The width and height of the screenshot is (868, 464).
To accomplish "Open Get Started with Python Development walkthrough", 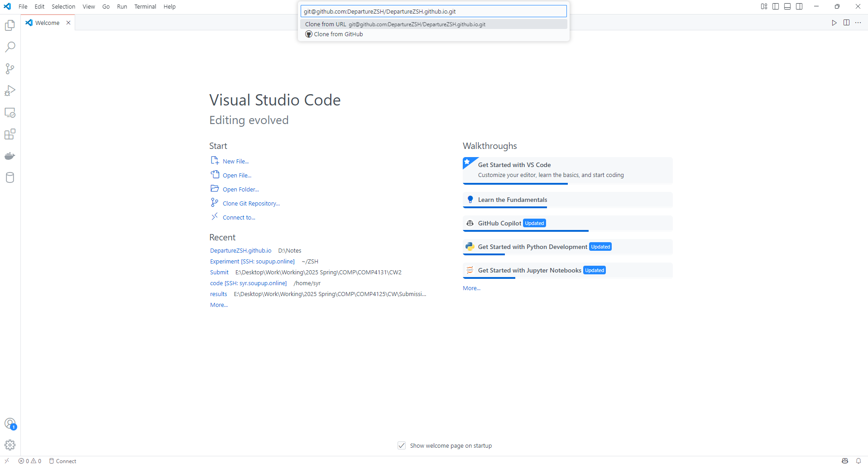I will click(x=568, y=247).
